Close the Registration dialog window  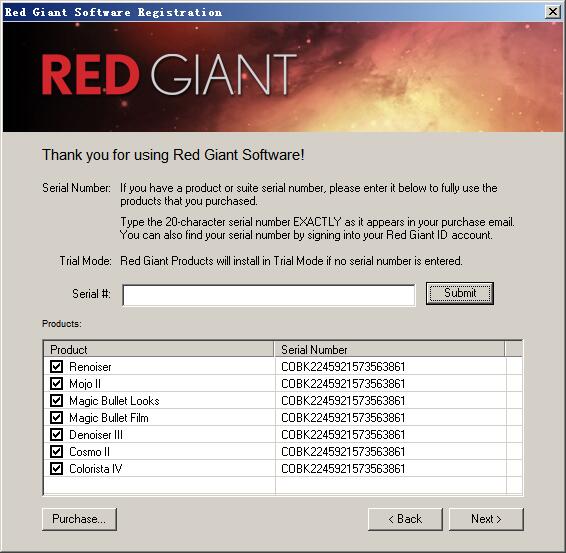point(553,12)
